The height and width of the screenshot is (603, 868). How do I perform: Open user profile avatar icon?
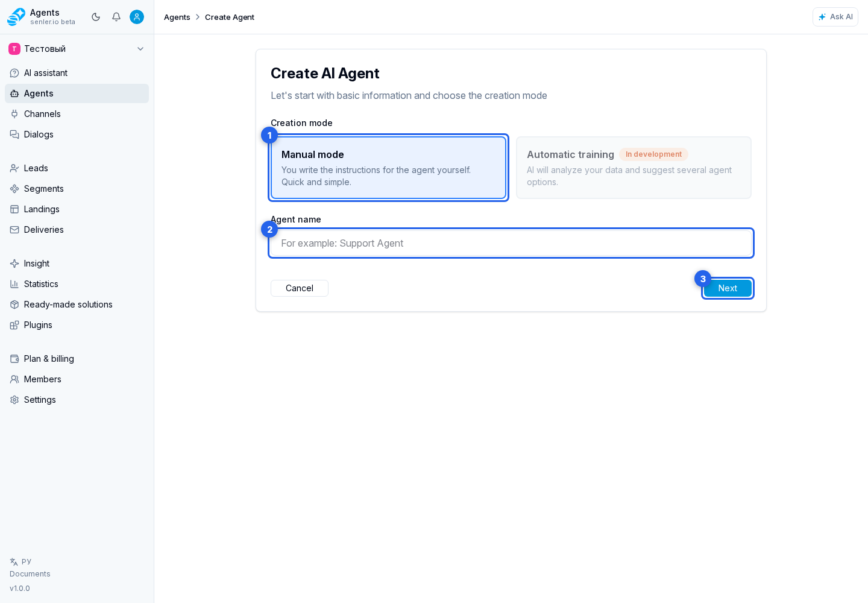click(137, 17)
